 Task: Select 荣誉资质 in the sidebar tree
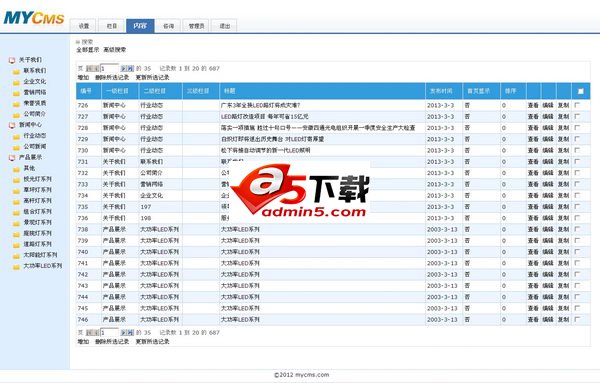click(x=35, y=103)
